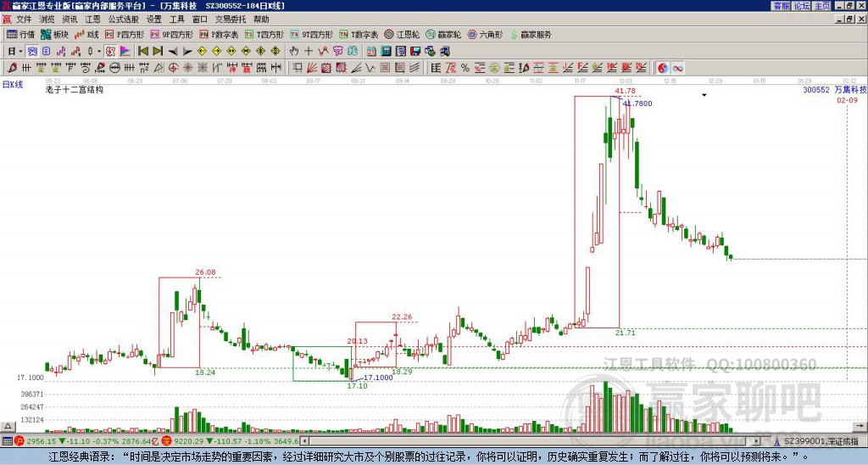Select the red zigzag line tool
The image size is (868, 465).
point(323,51)
